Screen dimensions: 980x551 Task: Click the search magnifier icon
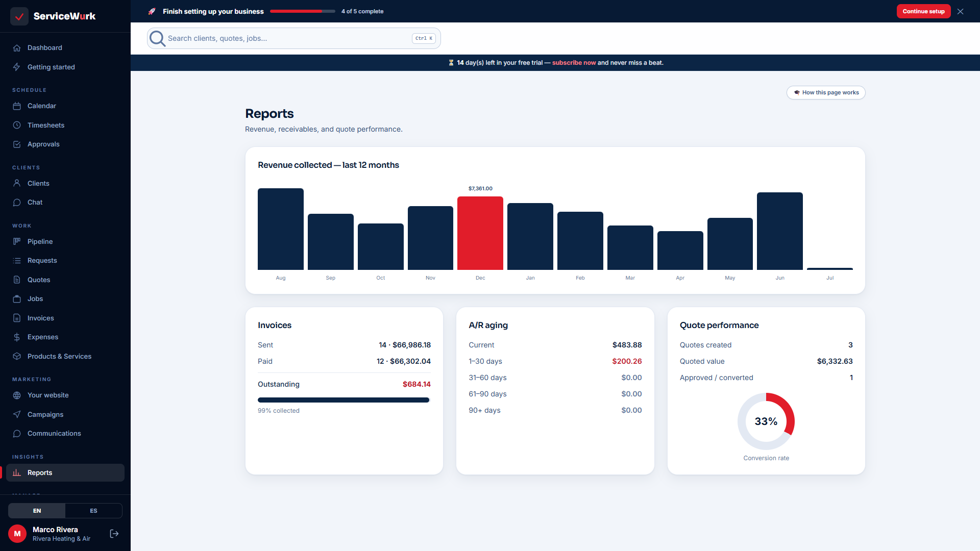(157, 38)
